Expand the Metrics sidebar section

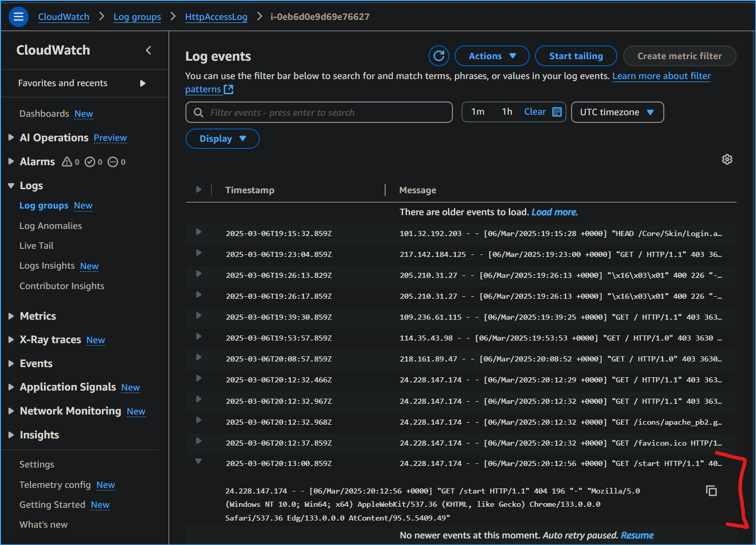[x=11, y=316]
